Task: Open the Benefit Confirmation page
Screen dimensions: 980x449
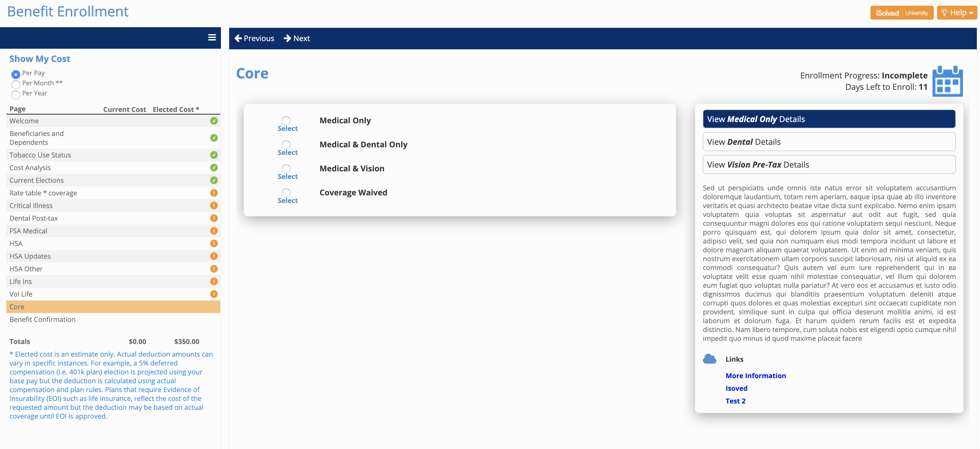Action: (x=42, y=319)
